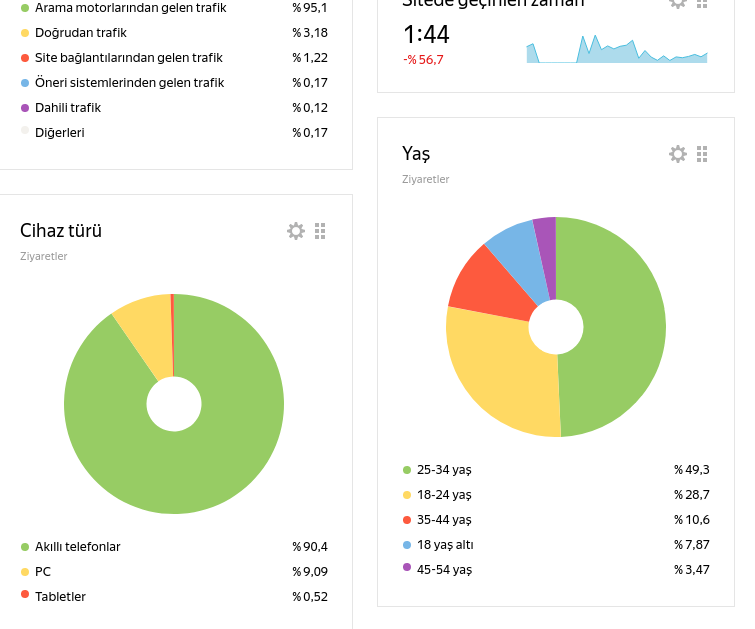Viewport: 755px width, 629px height.
Task: Select Doğrudan trafik legend entry
Action: [x=81, y=33]
